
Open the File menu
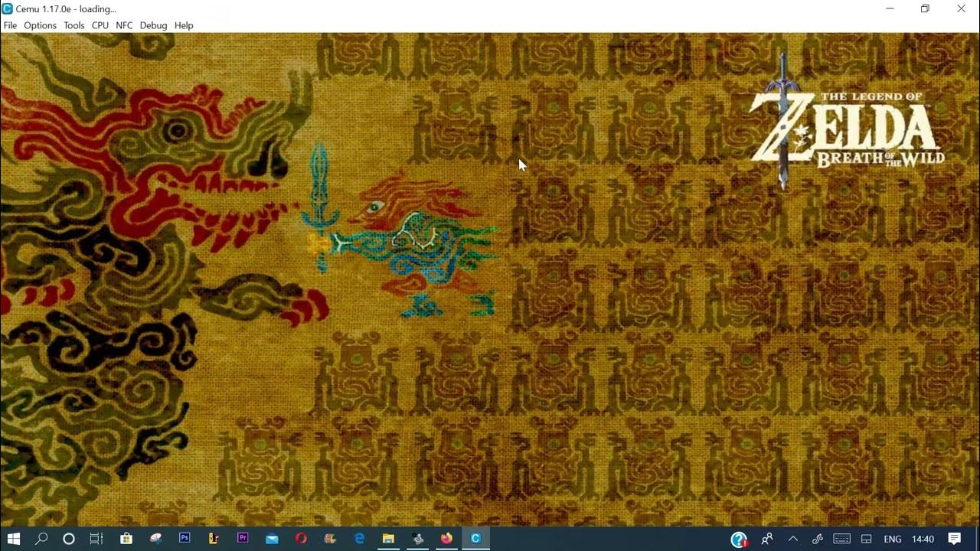pos(10,25)
